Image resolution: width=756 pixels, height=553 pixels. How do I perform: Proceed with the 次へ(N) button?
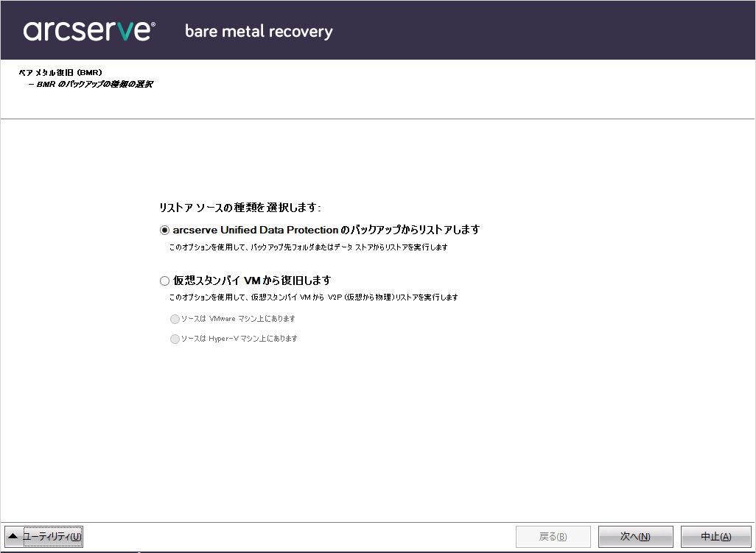635,536
